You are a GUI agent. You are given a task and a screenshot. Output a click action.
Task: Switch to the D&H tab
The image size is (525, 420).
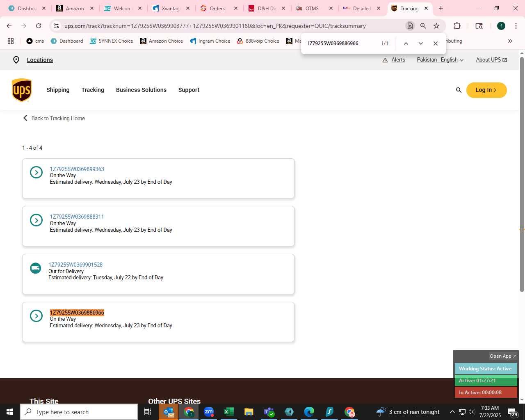point(266,8)
